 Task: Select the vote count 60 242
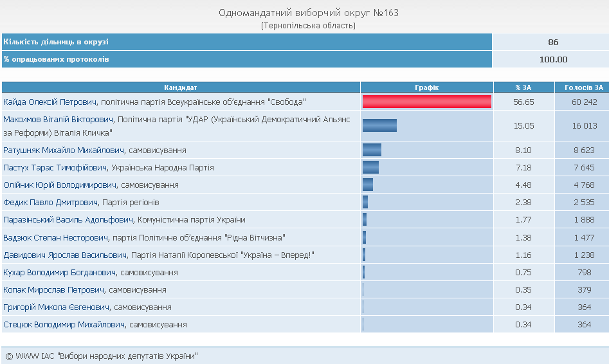[584, 102]
